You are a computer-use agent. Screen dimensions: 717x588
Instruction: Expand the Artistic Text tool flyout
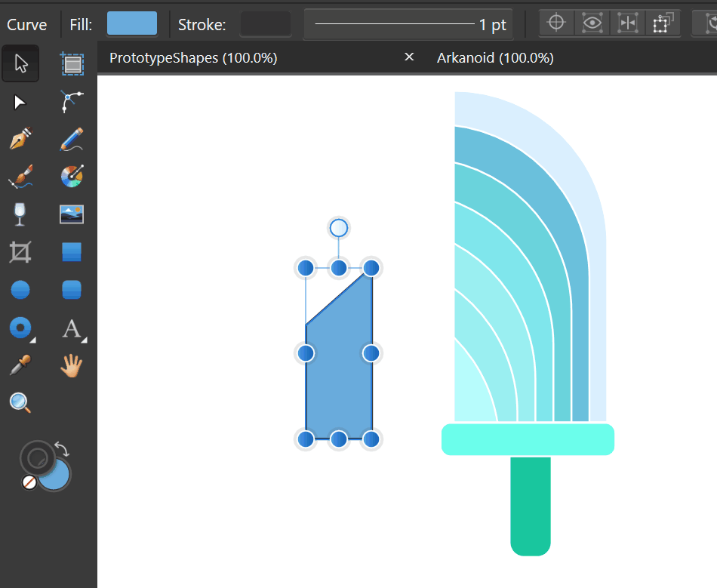(84, 341)
